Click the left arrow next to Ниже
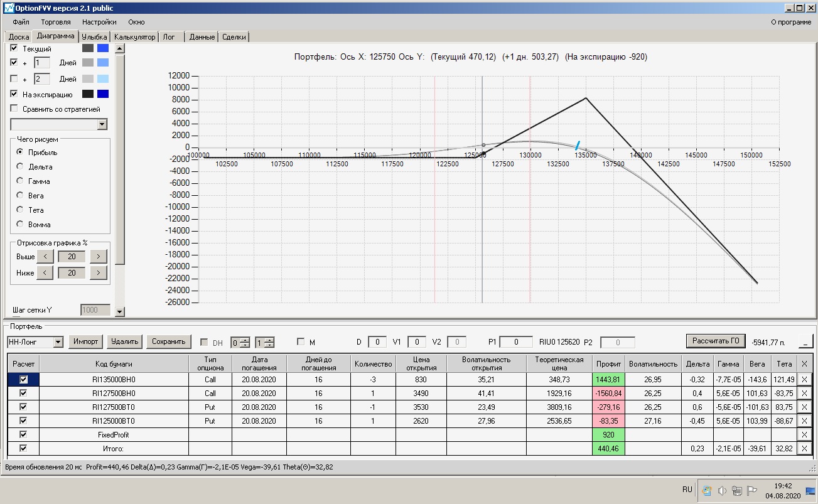This screenshot has width=818, height=504. click(x=45, y=272)
